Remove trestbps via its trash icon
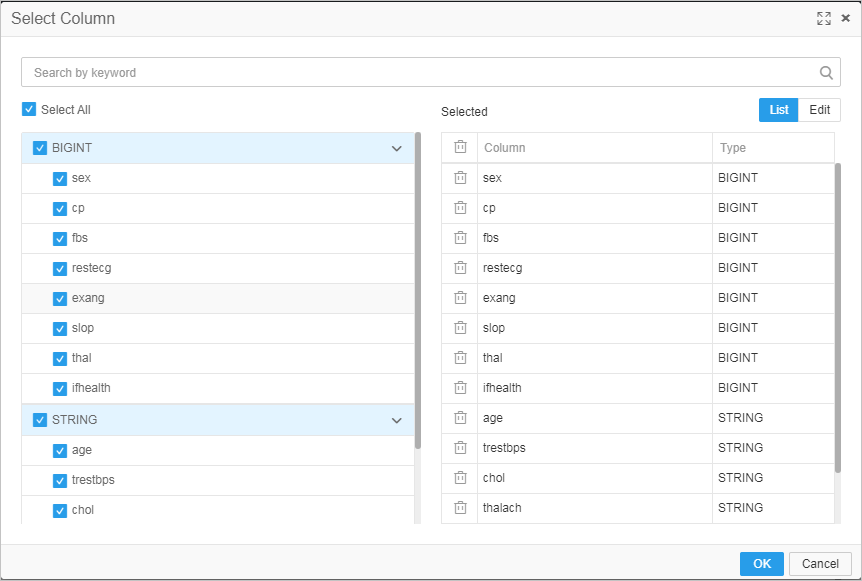Screen dimensions: 862x581 pos(460,447)
